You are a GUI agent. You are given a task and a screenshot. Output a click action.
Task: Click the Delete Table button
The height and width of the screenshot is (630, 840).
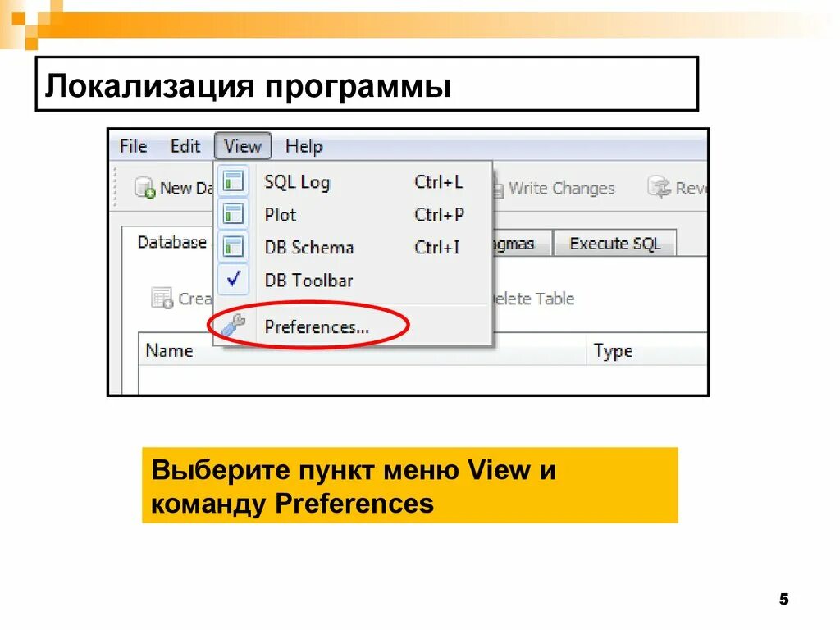point(532,299)
